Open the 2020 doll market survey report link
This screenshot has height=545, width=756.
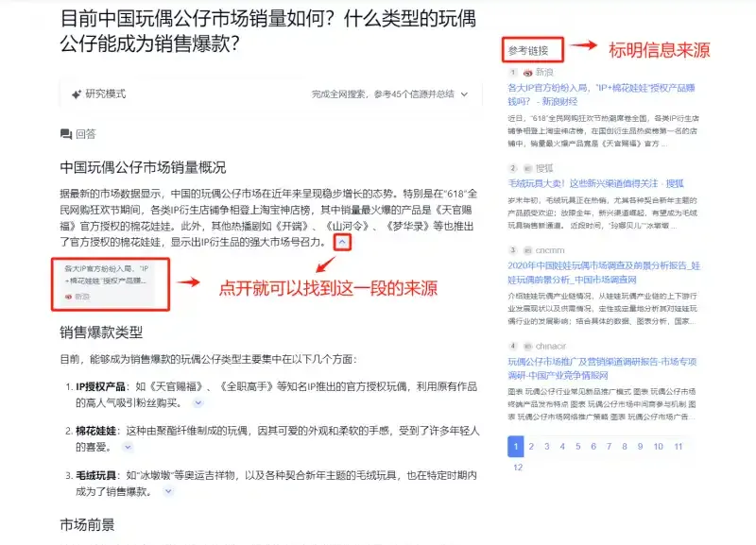pos(604,273)
